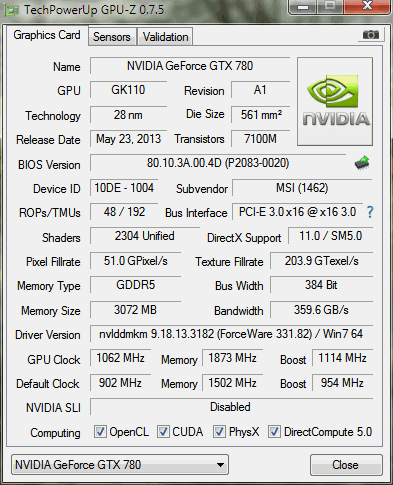Click the GPU Clock value field
The width and height of the screenshot is (393, 485).
120,358
